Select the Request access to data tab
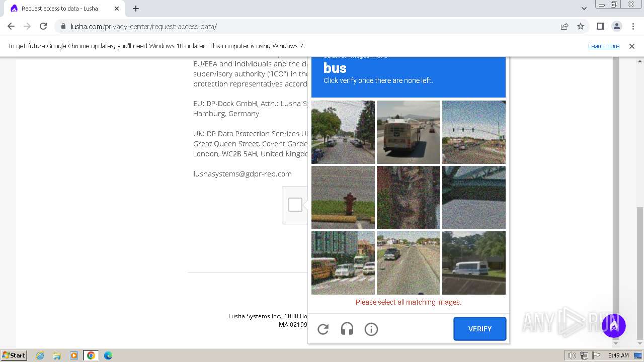The height and width of the screenshot is (362, 644). pyautogui.click(x=64, y=9)
